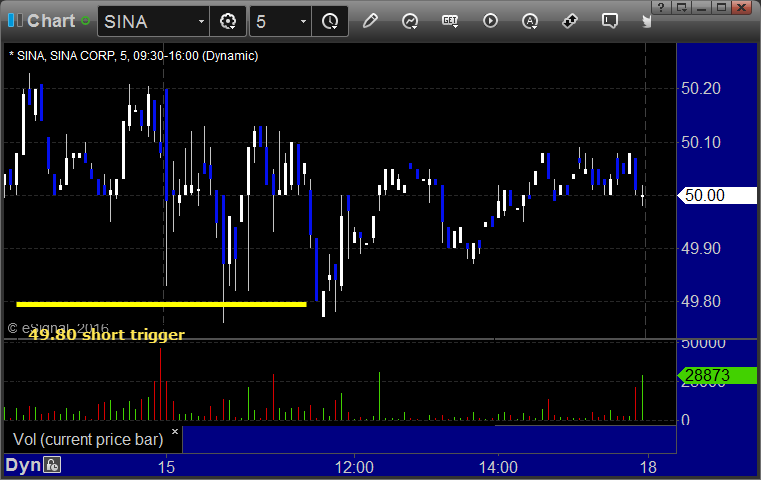Click the 50.10 price axis label
The width and height of the screenshot is (761, 480).
point(701,142)
